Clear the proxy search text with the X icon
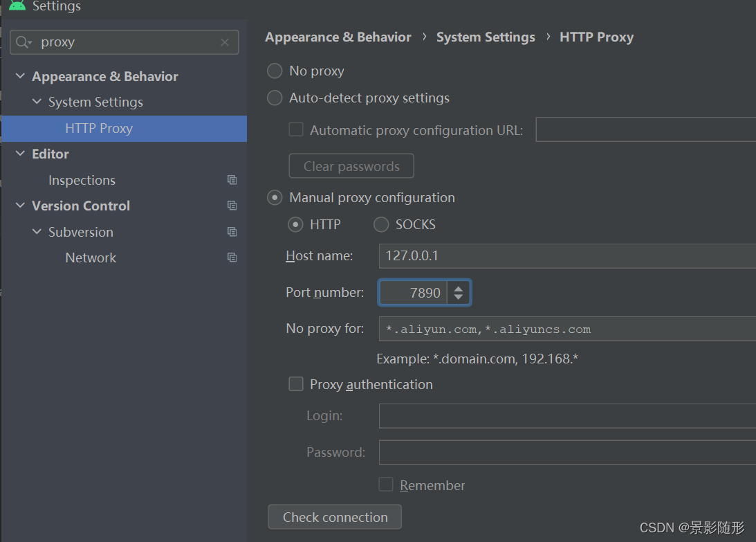This screenshot has width=756, height=542. [x=225, y=42]
